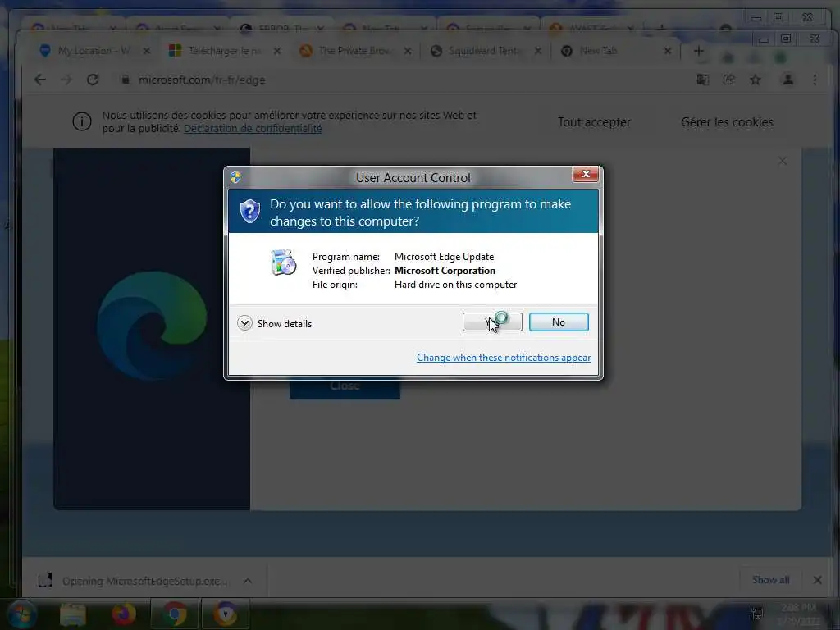Image resolution: width=840 pixels, height=630 pixels.
Task: Close the My Location tab
Action: 146,51
